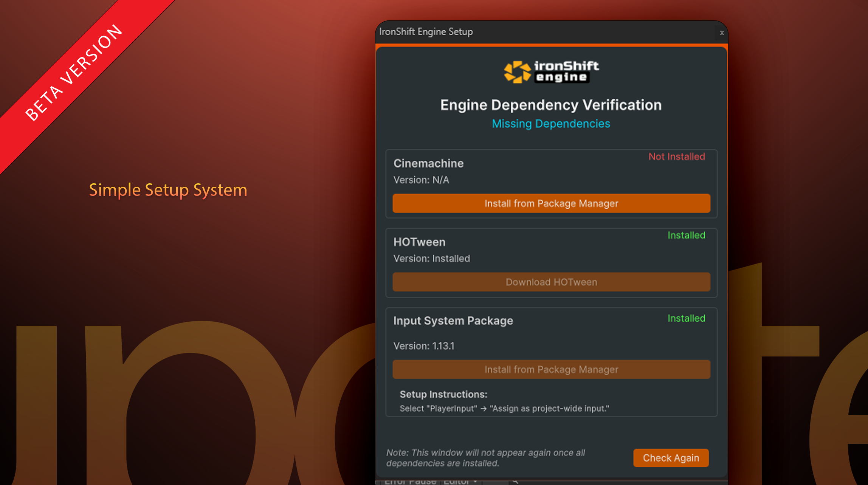Click the IronShift Engine Setup window title
This screenshot has width=868, height=485.
[426, 32]
